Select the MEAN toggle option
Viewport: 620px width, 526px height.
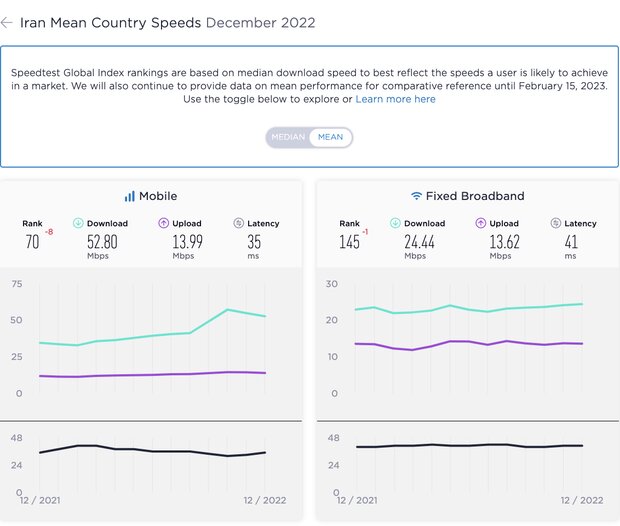tap(330, 137)
